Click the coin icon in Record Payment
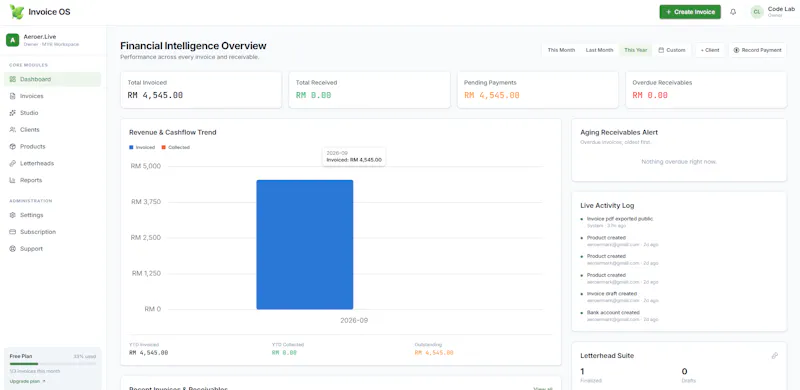 tap(736, 50)
